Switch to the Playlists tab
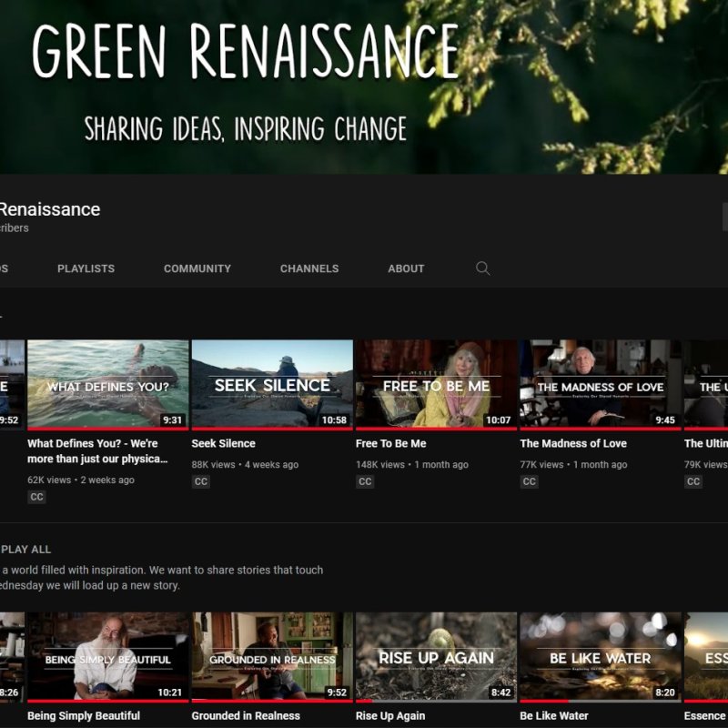 86,268
